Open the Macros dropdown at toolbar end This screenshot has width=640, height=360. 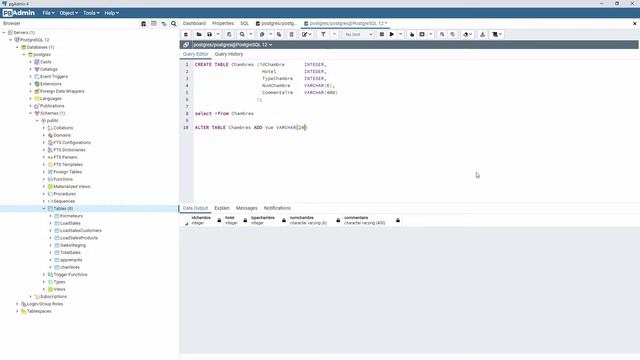pos(497,34)
